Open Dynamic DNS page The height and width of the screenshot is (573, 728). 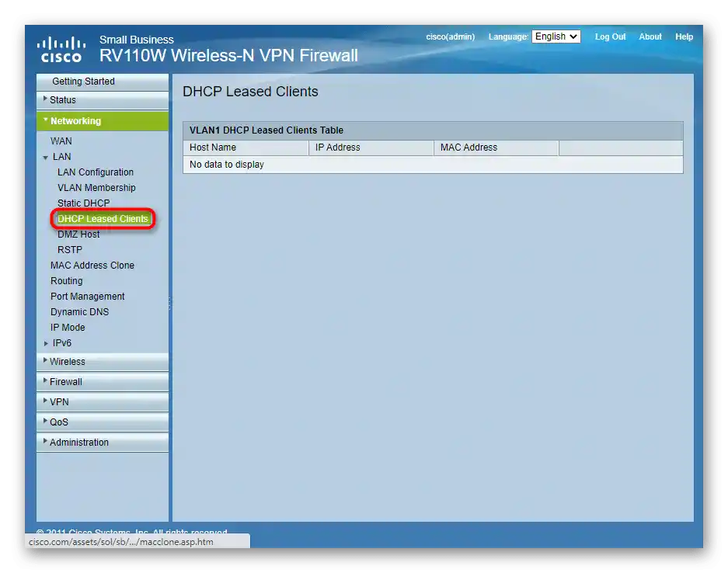[79, 312]
